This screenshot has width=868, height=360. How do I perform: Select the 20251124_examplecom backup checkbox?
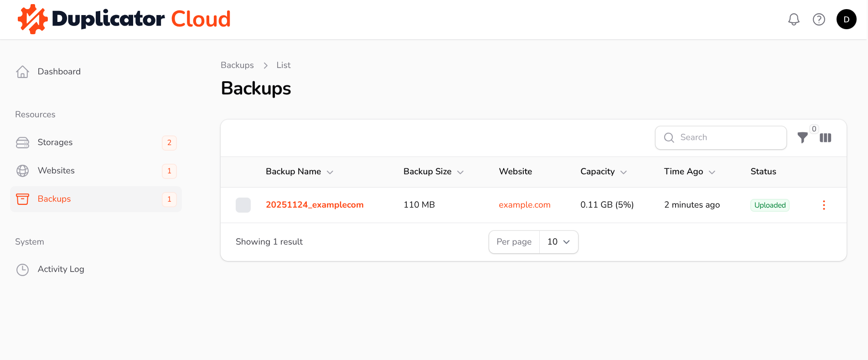click(243, 205)
